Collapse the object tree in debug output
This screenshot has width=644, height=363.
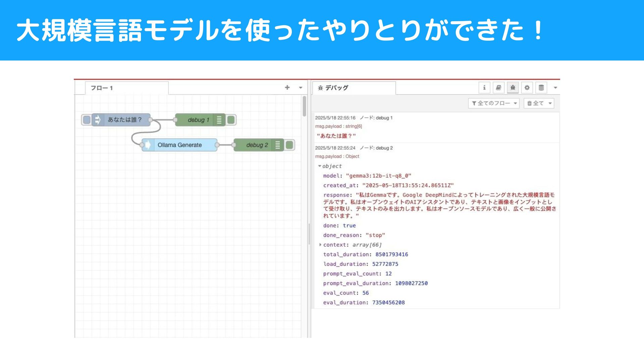click(x=320, y=166)
